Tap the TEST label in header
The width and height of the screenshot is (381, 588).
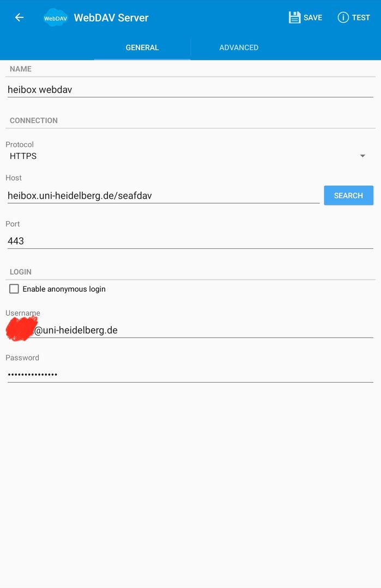point(361,17)
